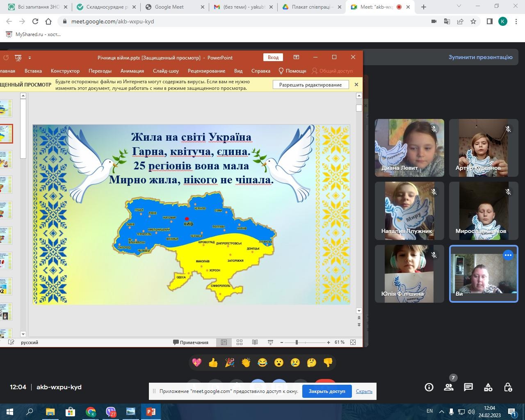Send the party popper reaction
The image size is (525, 420).
tap(230, 363)
